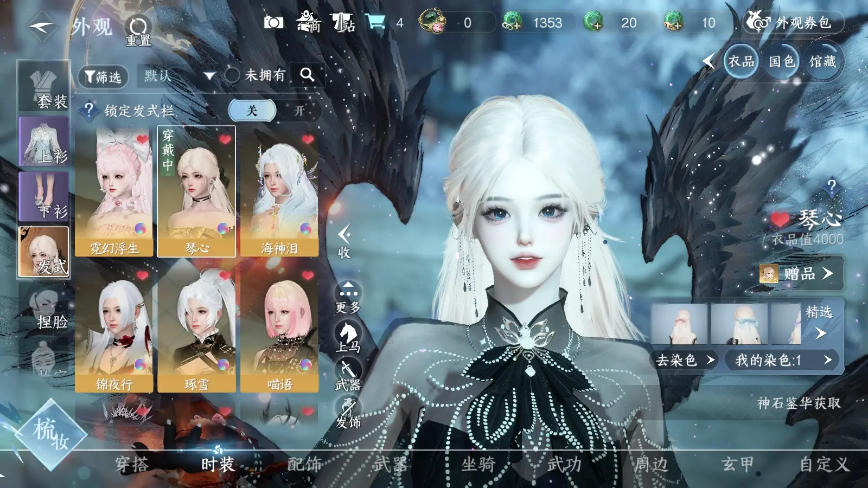Switch to the 馆藏 tab
The width and height of the screenshot is (868, 488).
822,61
